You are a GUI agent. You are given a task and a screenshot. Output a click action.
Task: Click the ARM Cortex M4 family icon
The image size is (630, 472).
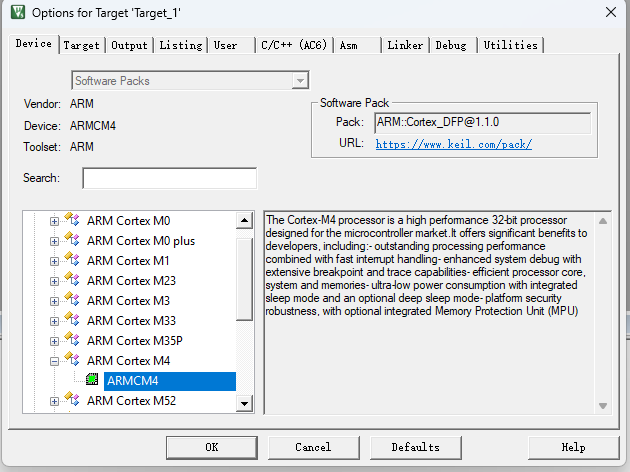72,360
